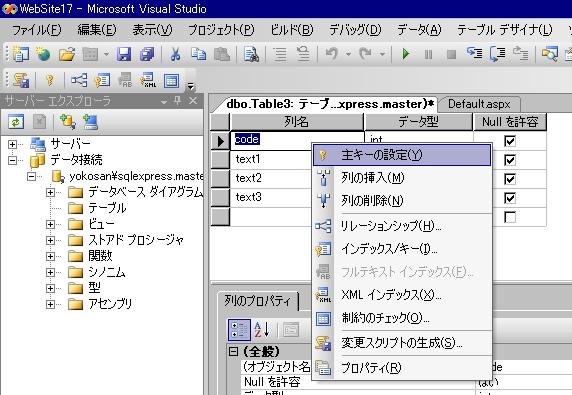The width and height of the screenshot is (572, 395).
Task: Collapse the データ接続 node
Action: click(12, 160)
